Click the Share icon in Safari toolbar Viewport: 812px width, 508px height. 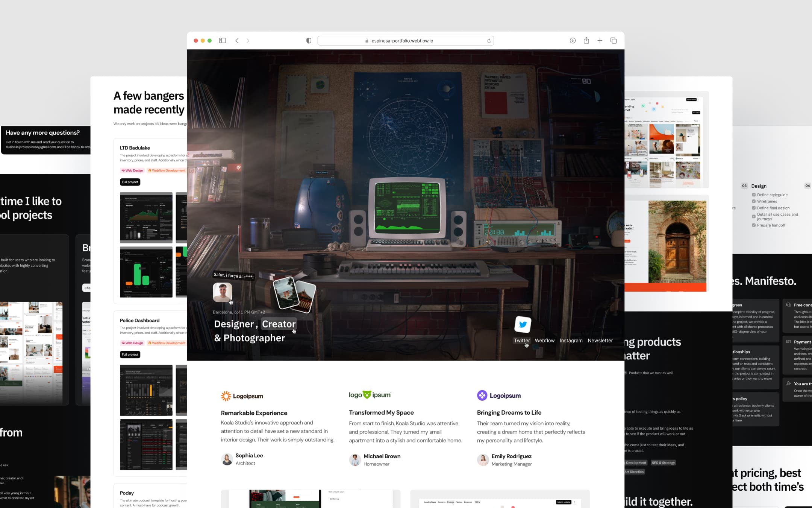click(586, 40)
